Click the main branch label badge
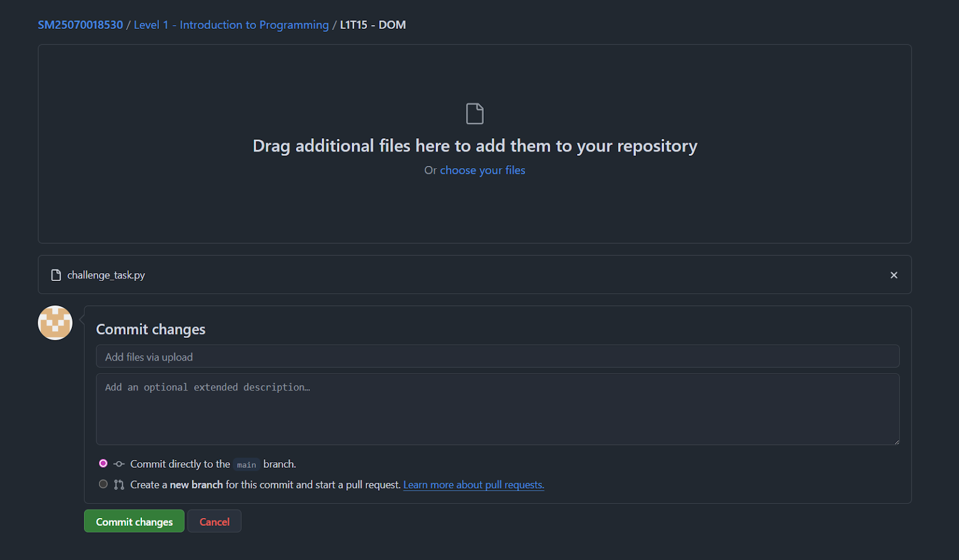The image size is (959, 560). [x=246, y=464]
